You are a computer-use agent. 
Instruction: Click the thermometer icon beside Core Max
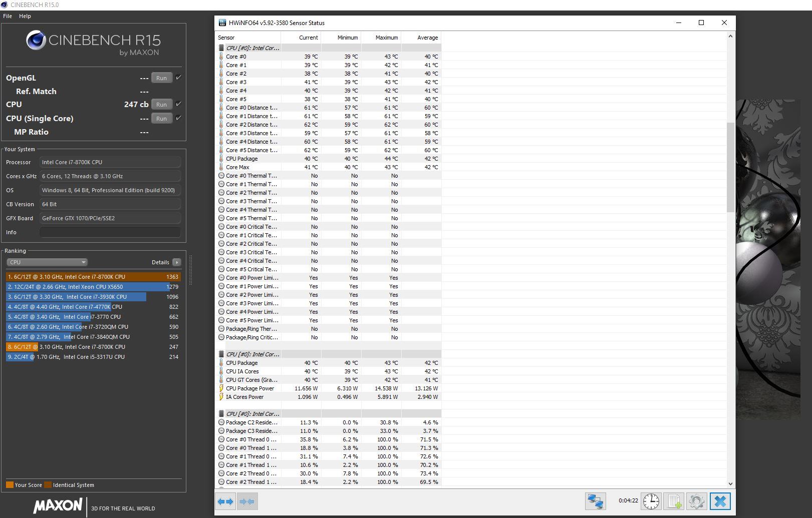pyautogui.click(x=221, y=167)
